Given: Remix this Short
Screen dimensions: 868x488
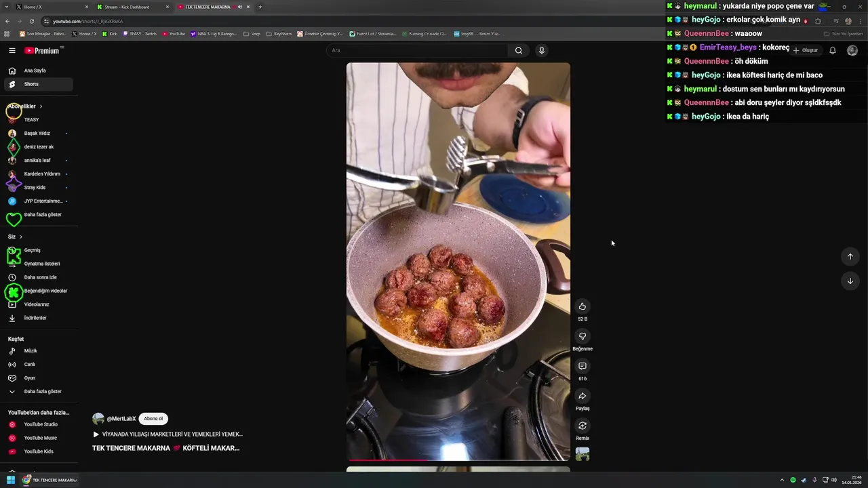Looking at the screenshot, I should tap(582, 426).
